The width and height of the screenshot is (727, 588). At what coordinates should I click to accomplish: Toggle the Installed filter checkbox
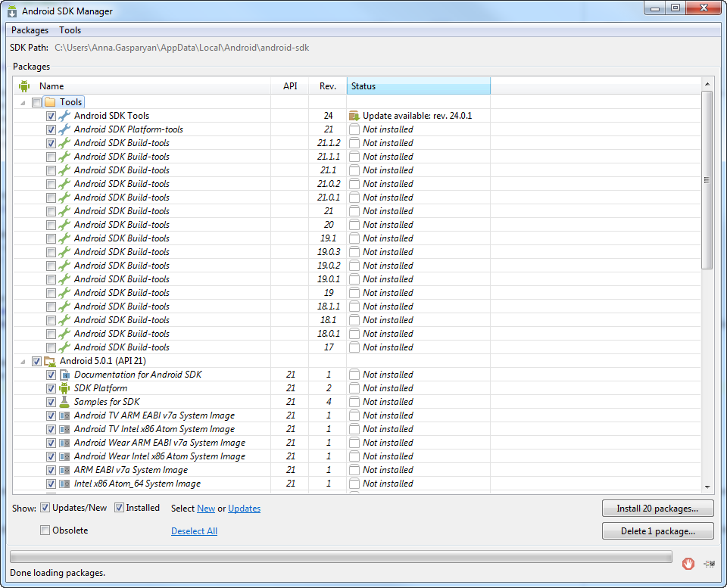[x=119, y=508]
